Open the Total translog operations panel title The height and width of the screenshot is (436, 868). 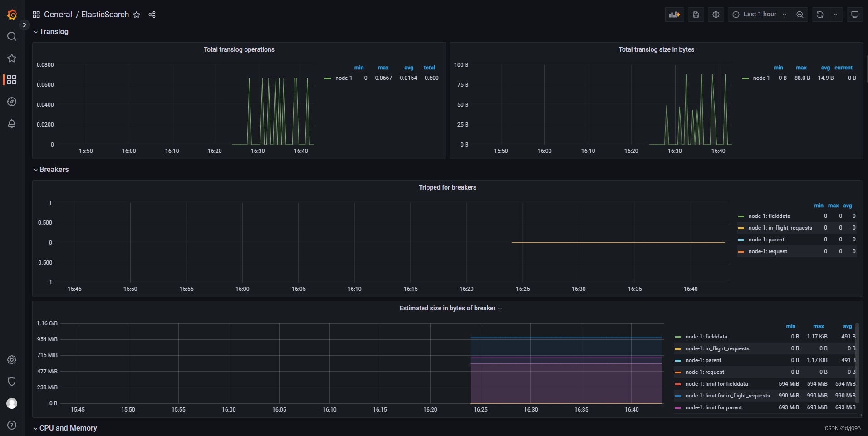click(x=239, y=49)
